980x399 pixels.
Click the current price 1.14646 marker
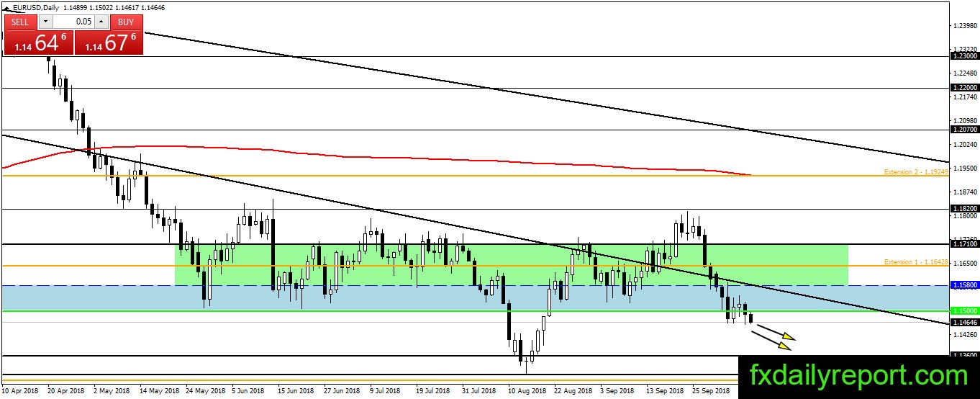pyautogui.click(x=964, y=323)
